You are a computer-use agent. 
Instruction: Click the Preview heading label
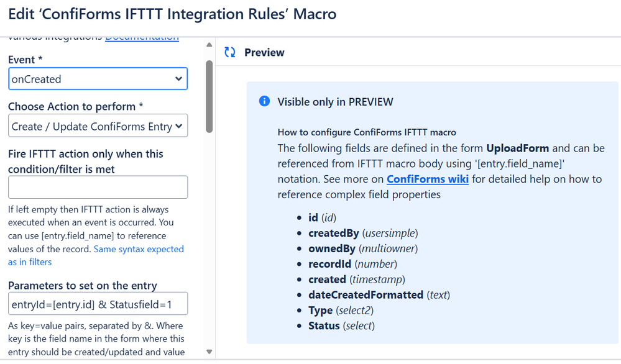[264, 53]
